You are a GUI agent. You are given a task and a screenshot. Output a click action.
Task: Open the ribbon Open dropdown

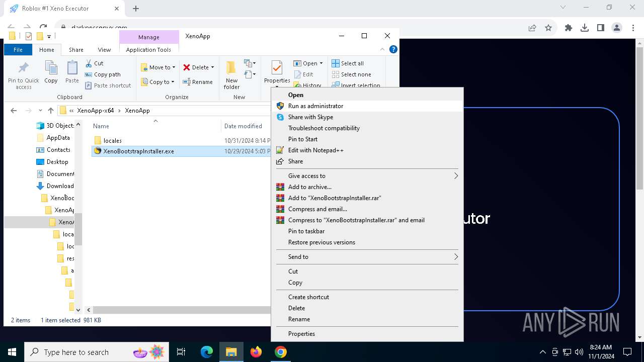click(x=309, y=63)
